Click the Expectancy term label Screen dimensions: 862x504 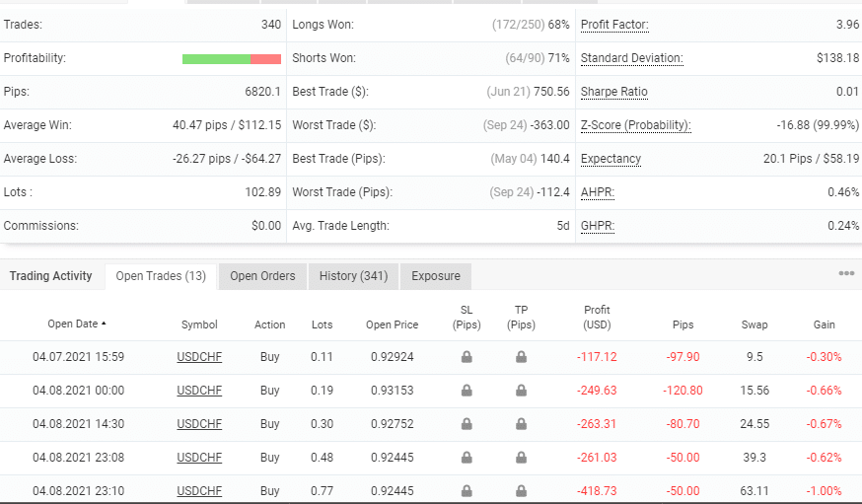click(611, 159)
